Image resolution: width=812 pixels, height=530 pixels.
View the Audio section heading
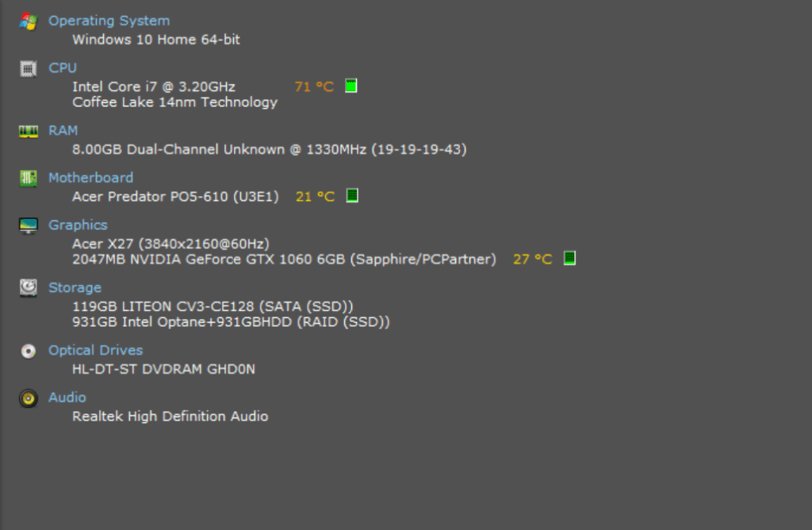pyautogui.click(x=67, y=397)
